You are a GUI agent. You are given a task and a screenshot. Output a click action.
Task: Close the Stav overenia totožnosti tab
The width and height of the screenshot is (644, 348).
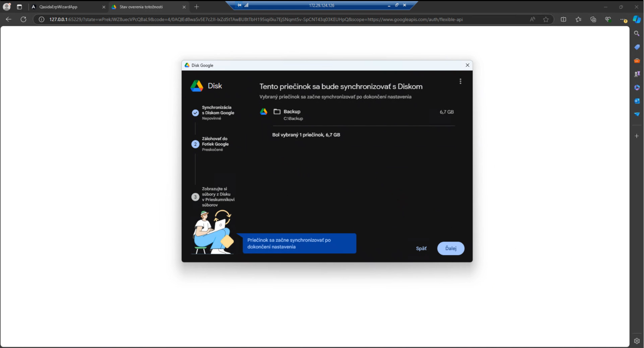[184, 7]
